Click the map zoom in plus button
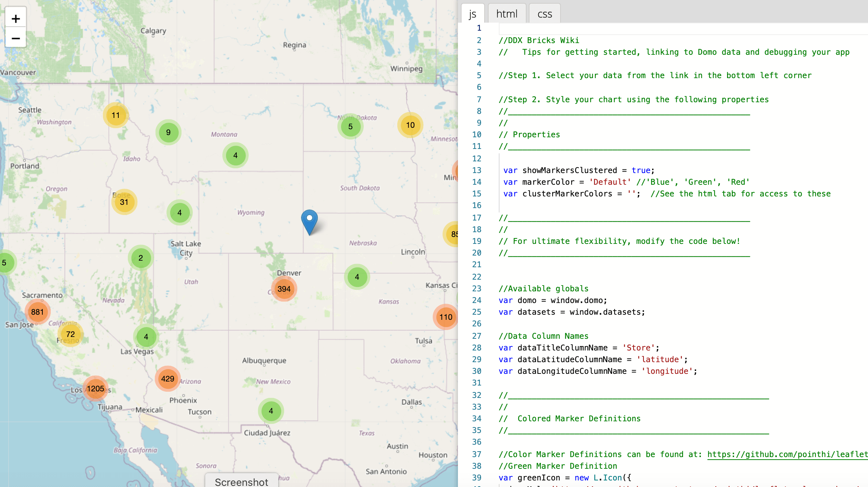868x487 pixels. (16, 18)
